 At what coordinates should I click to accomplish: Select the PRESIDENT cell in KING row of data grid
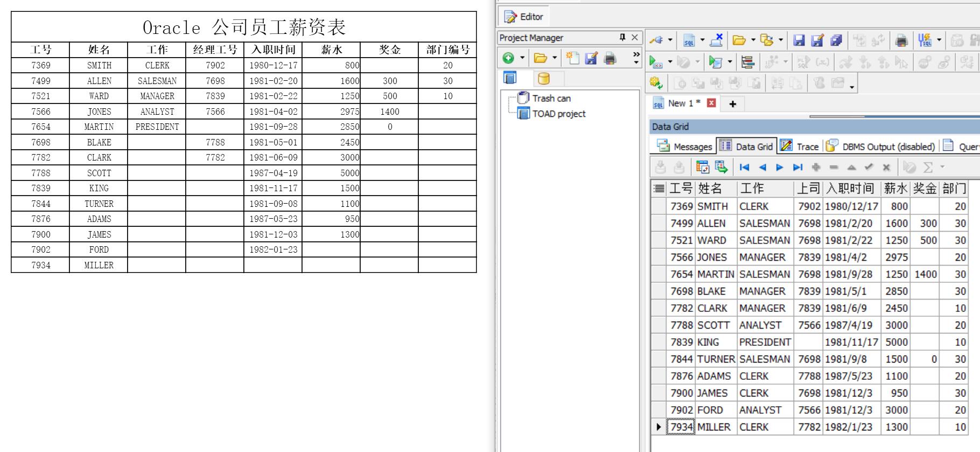click(x=765, y=342)
